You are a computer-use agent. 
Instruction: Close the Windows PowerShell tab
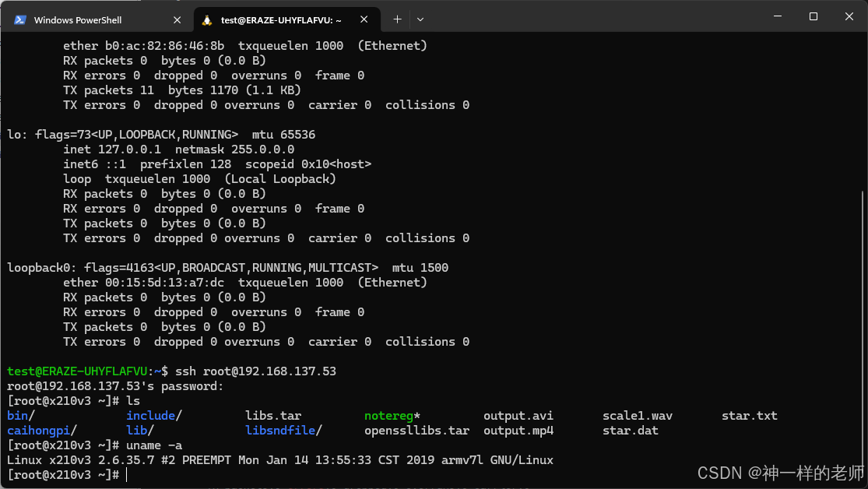(x=177, y=20)
